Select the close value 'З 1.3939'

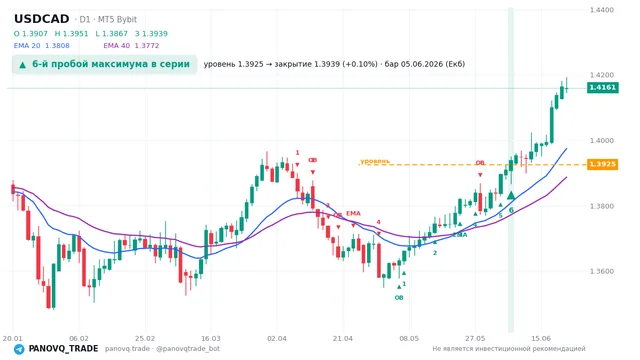click(151, 34)
